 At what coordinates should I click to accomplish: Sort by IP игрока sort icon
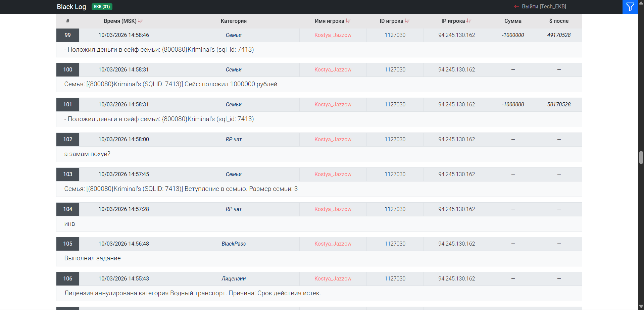tap(469, 21)
